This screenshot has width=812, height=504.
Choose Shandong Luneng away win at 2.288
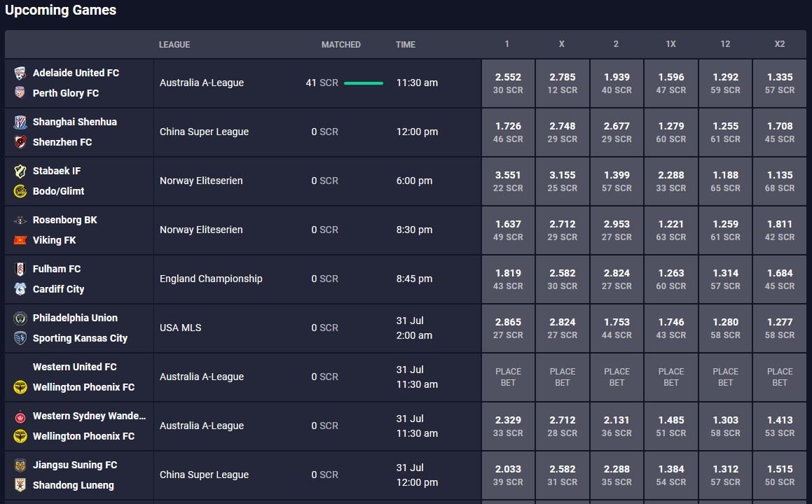[x=617, y=475]
